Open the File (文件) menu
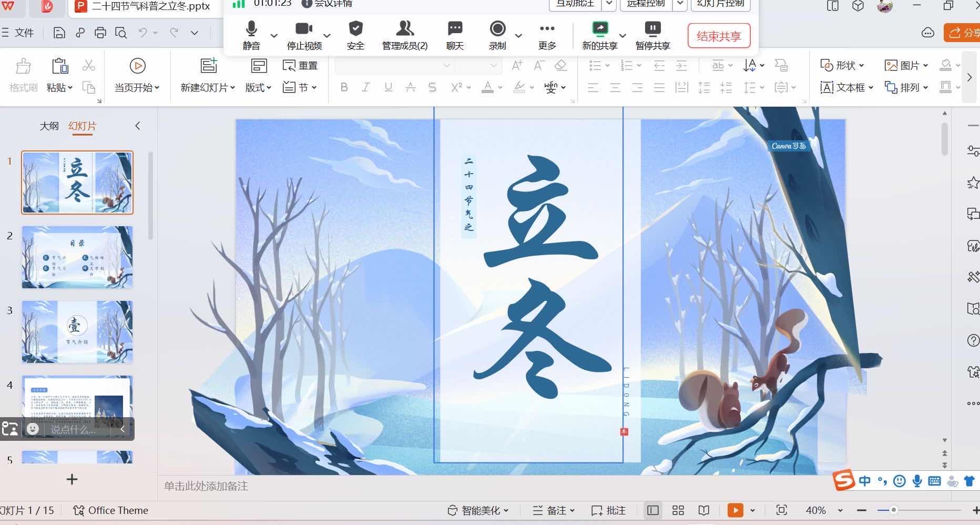 [x=19, y=33]
